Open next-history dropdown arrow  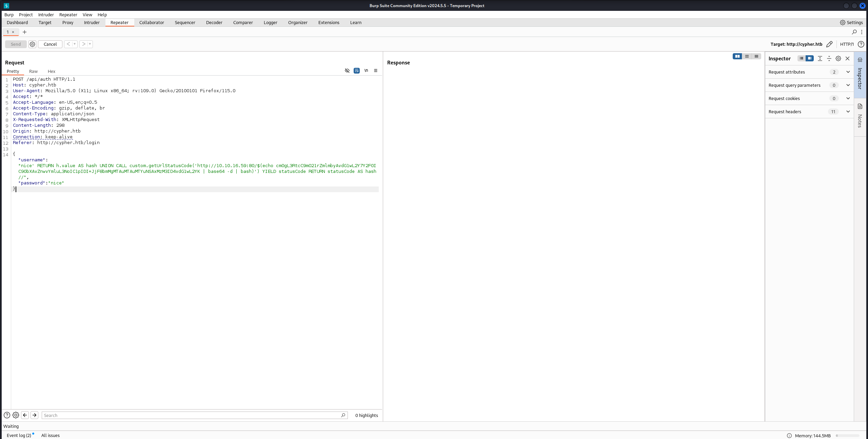pos(90,44)
